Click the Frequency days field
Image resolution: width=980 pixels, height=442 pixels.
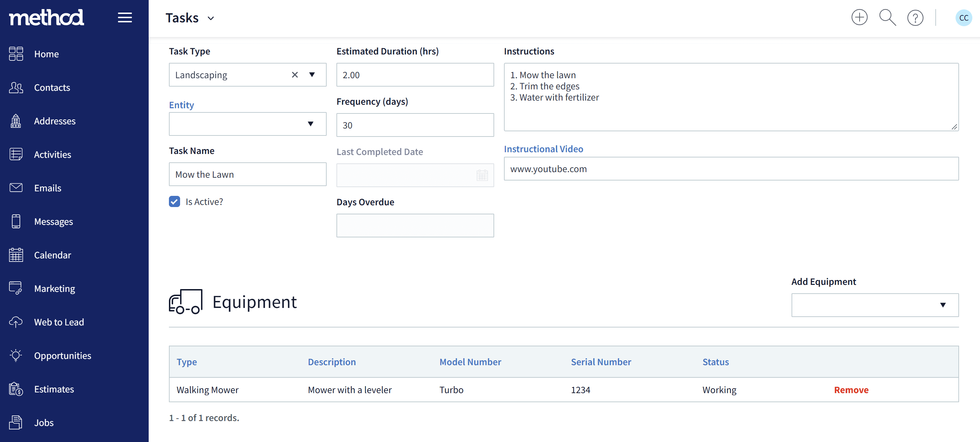[415, 125]
